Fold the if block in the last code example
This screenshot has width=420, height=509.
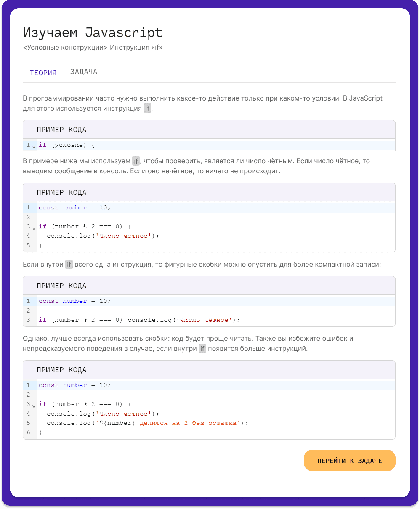click(34, 406)
